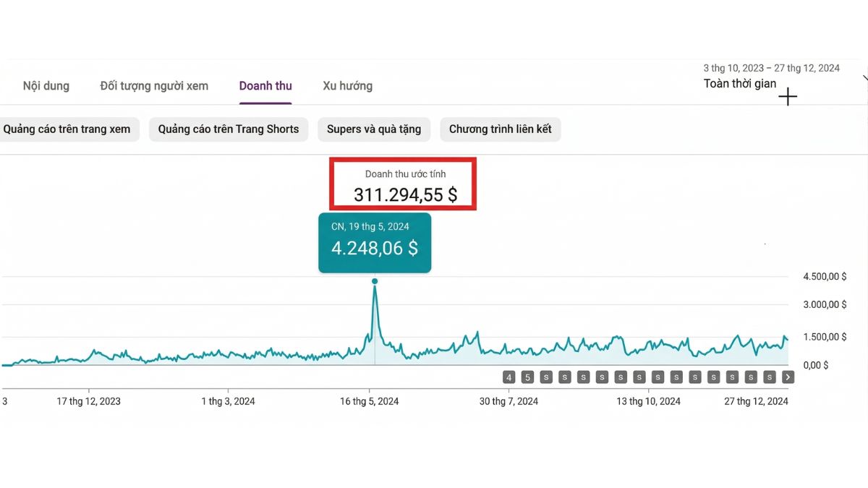Go to the Xu hướng tab
The width and height of the screenshot is (868, 488).
click(348, 86)
